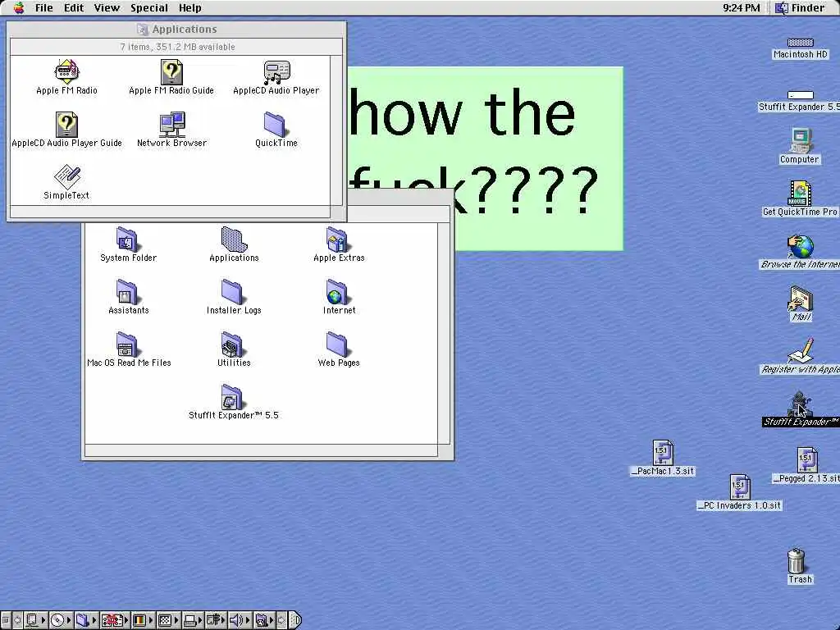The width and height of the screenshot is (840, 630).
Task: Open the CD control strip module
Action: pyautogui.click(x=61, y=620)
